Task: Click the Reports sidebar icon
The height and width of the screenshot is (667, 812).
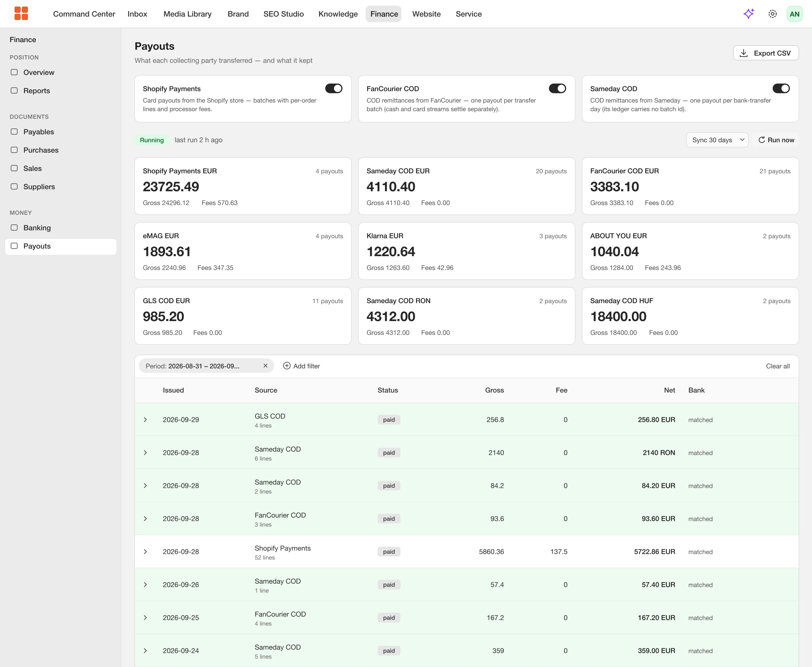Action: tap(14, 91)
